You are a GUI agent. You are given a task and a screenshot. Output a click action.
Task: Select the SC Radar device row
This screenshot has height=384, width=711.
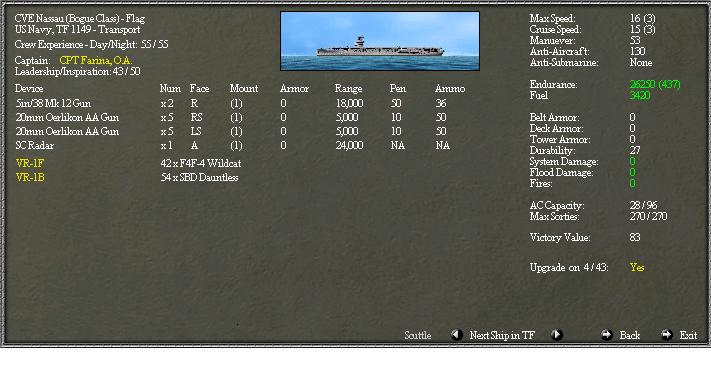click(232, 146)
